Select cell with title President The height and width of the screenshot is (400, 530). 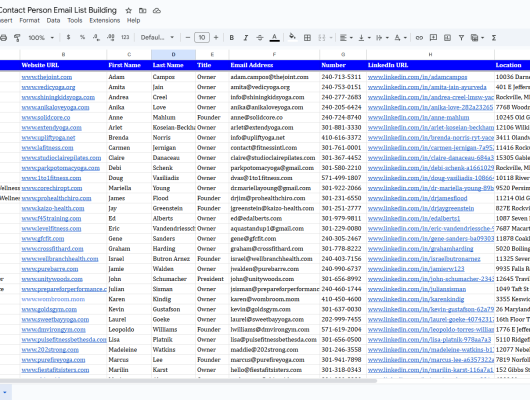212,279
